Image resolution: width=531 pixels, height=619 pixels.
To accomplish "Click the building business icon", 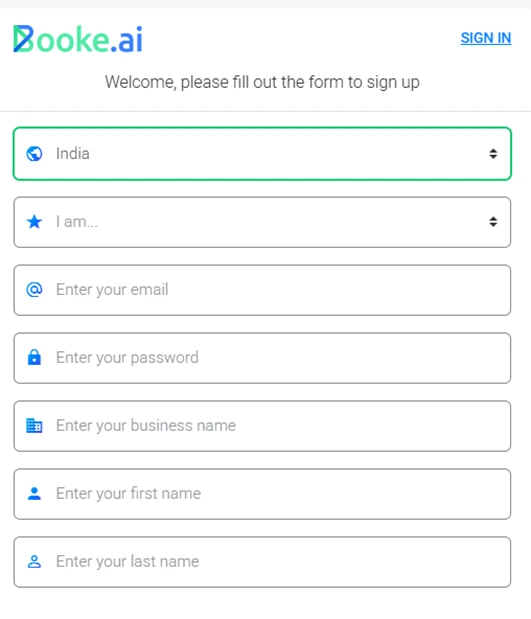I will (34, 426).
